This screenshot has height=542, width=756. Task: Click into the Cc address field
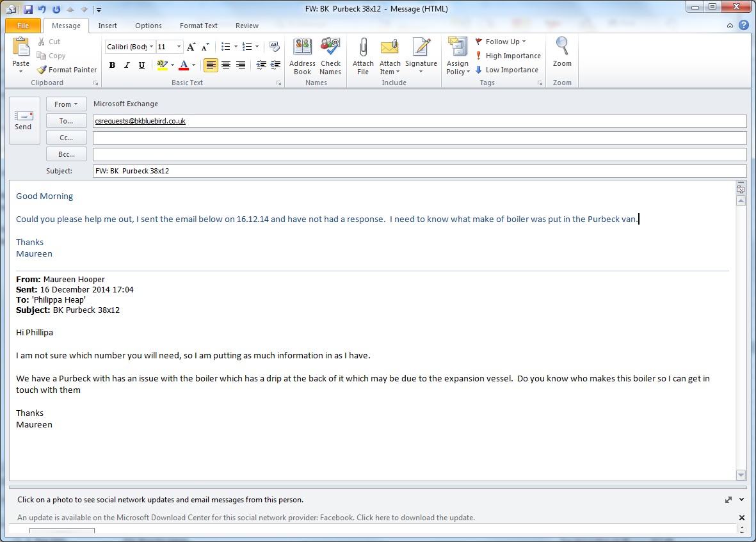419,138
